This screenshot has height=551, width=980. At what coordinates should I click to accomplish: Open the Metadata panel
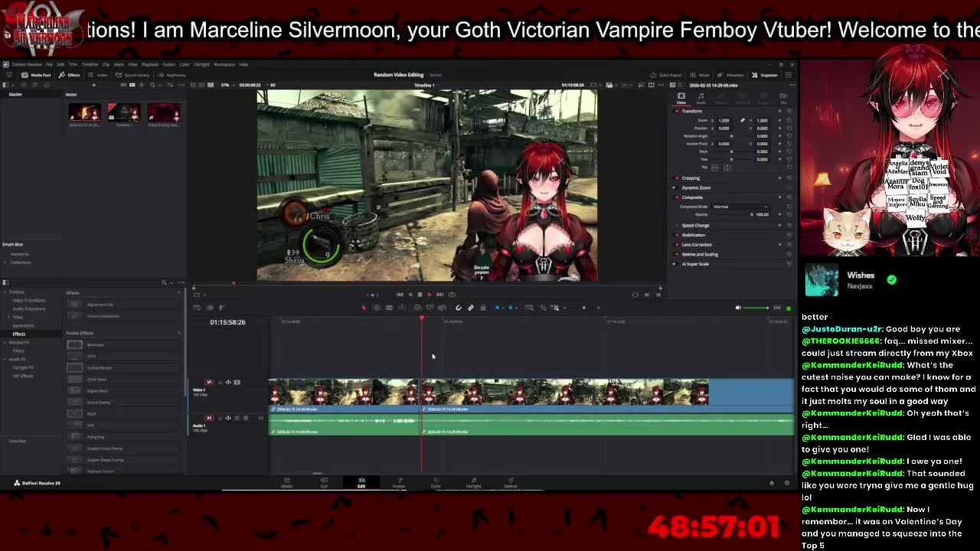click(x=731, y=75)
